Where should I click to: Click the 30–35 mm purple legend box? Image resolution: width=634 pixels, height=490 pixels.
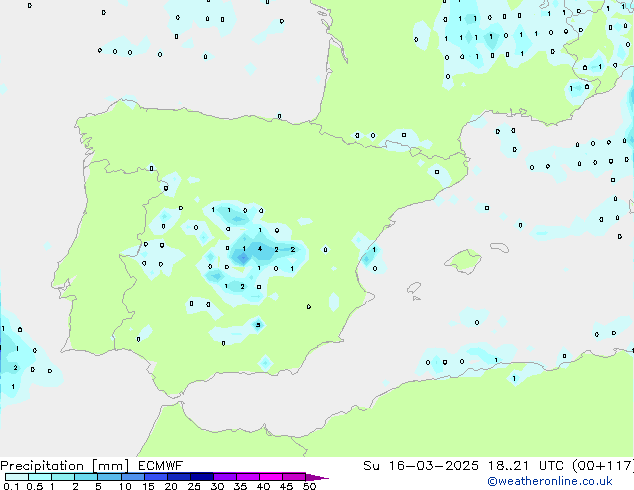click(x=224, y=477)
